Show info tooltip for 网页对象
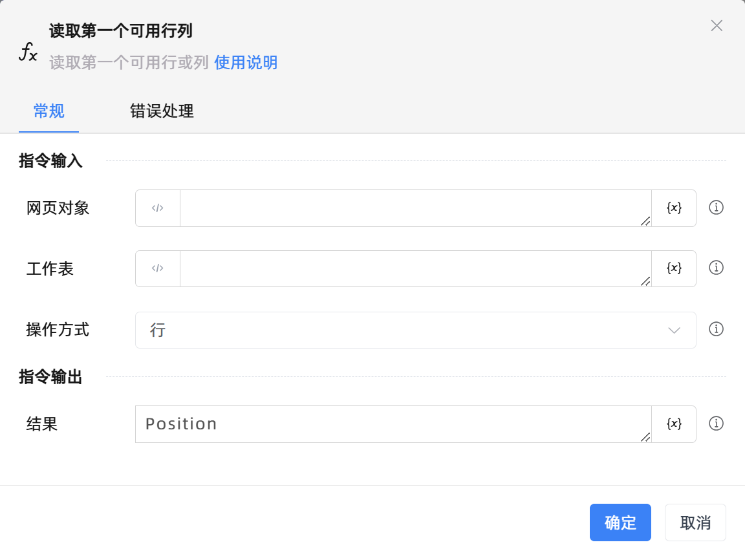This screenshot has width=745, height=560. click(x=716, y=208)
